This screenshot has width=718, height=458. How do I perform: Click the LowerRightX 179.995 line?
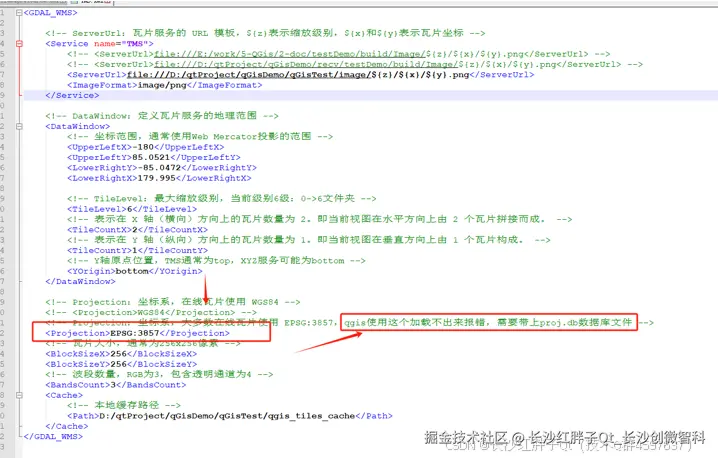click(159, 178)
